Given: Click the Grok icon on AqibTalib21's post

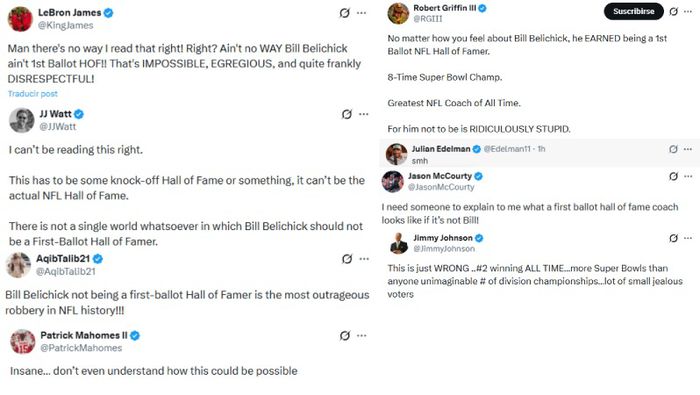Looking at the screenshot, I should pyautogui.click(x=347, y=259).
